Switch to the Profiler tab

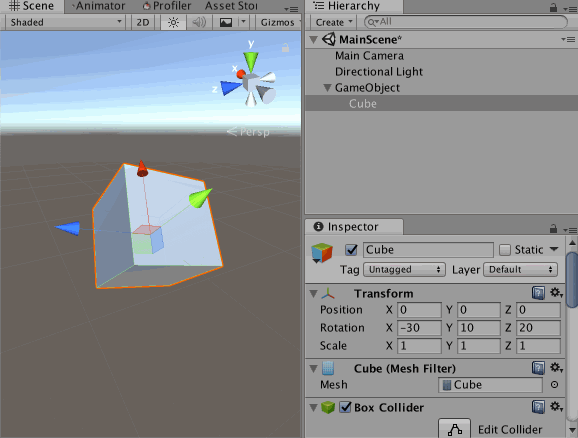[167, 6]
